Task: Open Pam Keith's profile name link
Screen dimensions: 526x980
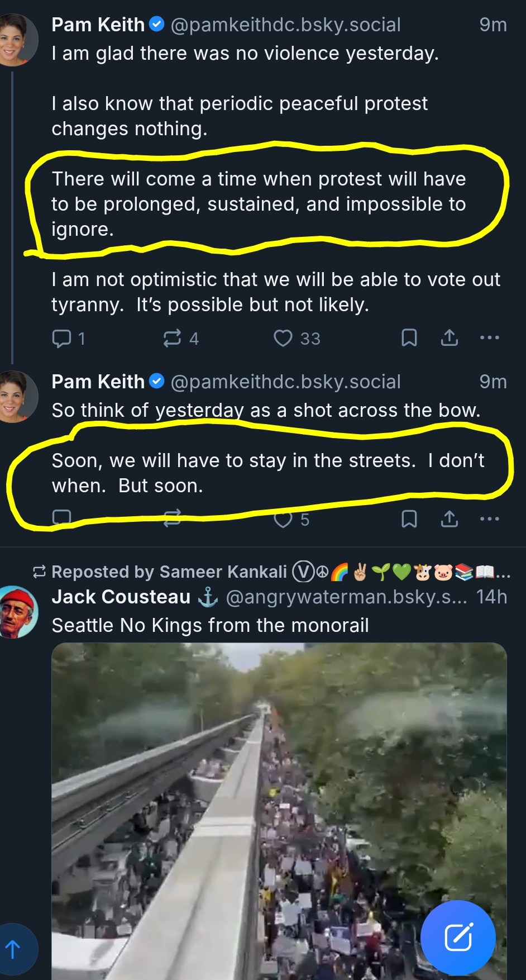Action: 98,25
